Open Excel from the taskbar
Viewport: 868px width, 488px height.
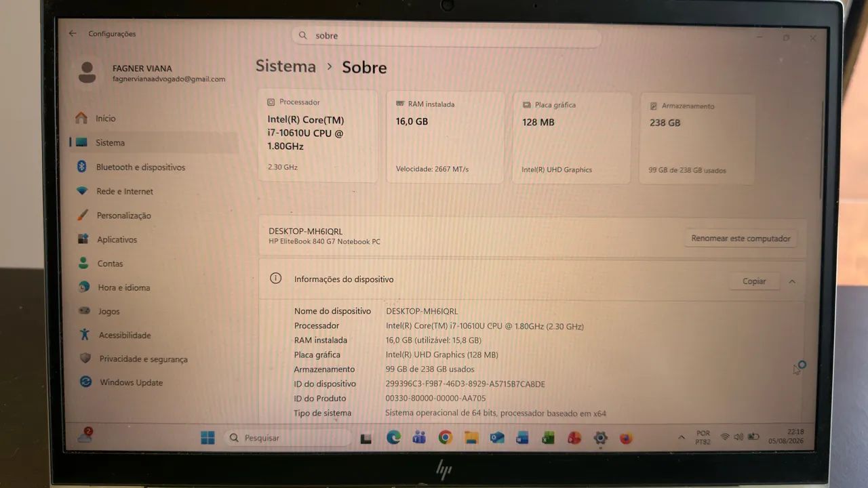[x=548, y=438]
